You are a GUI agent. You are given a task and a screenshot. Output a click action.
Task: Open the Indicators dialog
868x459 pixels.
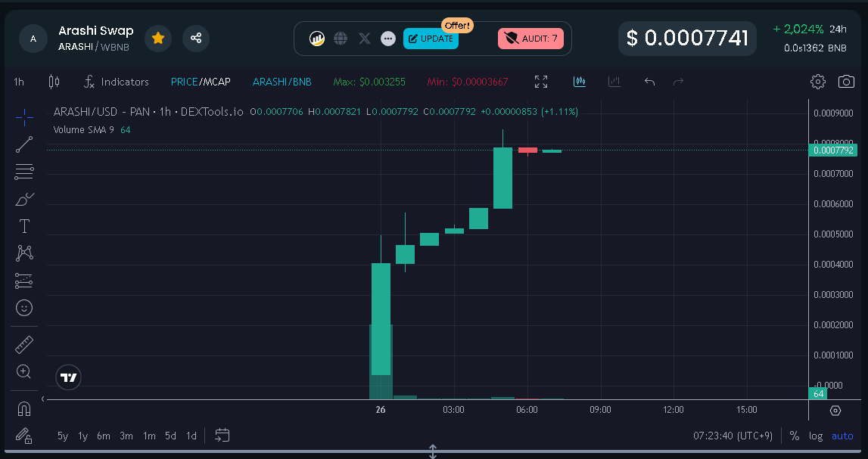tap(117, 82)
